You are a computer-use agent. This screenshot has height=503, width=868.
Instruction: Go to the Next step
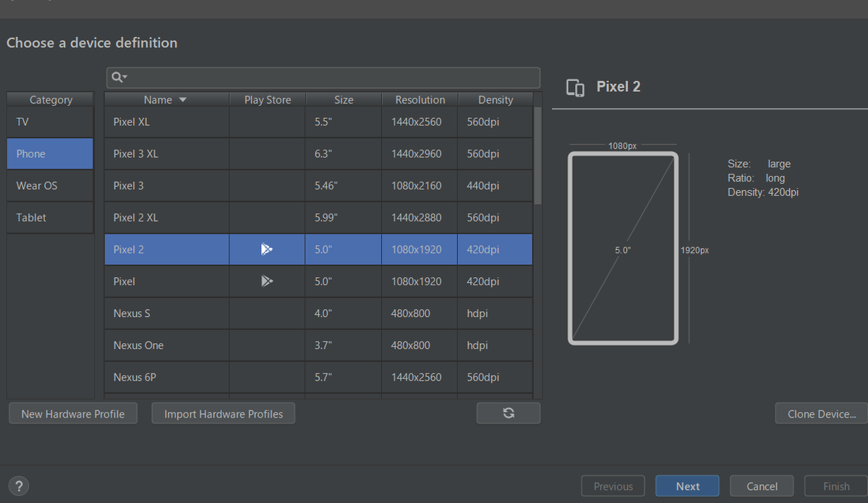point(688,486)
